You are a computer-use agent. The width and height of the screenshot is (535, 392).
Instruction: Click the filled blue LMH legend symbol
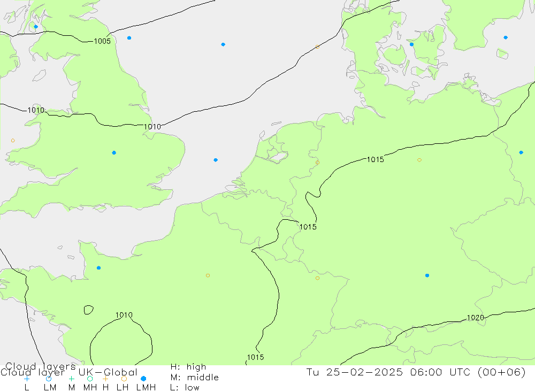click(143, 379)
